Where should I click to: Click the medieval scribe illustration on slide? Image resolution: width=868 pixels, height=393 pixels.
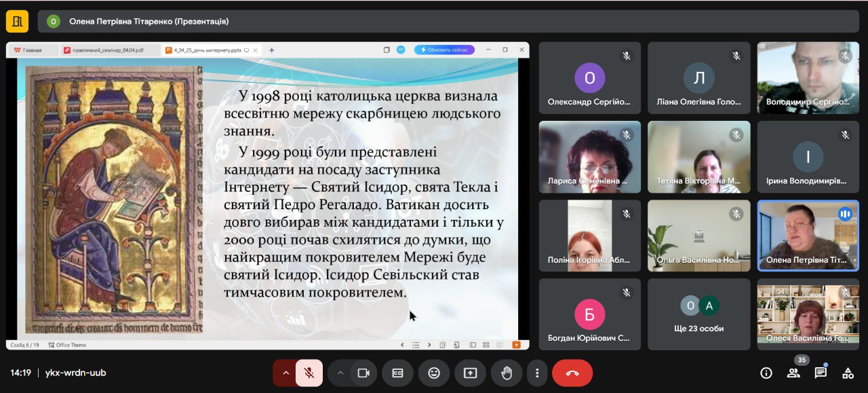pos(115,199)
